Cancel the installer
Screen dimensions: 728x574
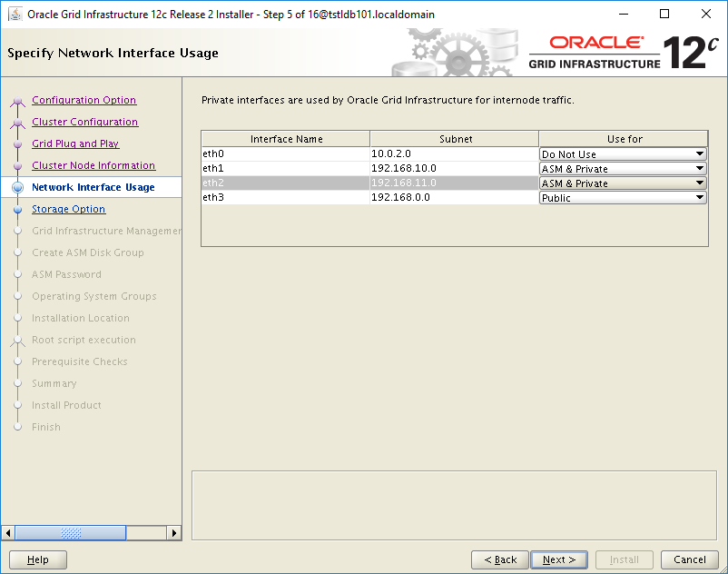pos(690,559)
